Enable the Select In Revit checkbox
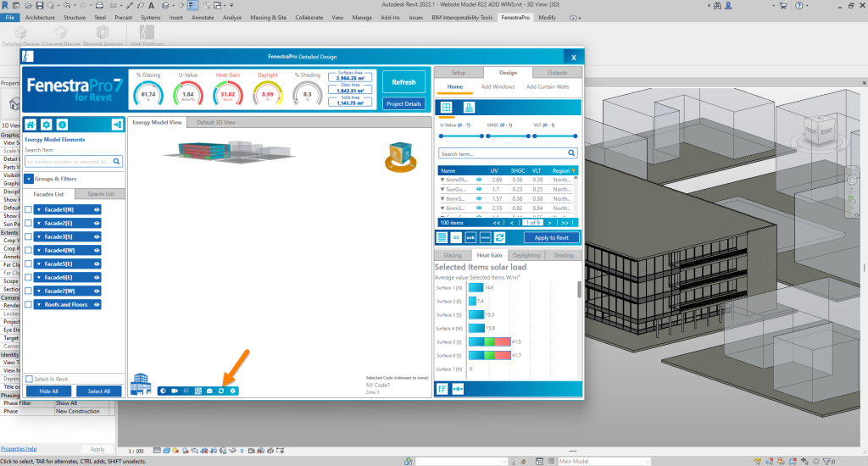This screenshot has height=466, width=868. point(30,379)
